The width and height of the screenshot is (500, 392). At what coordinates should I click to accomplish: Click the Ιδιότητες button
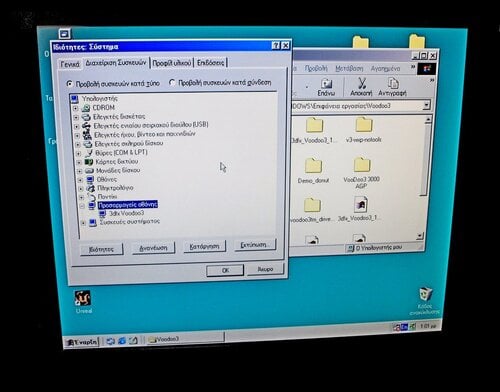[101, 249]
